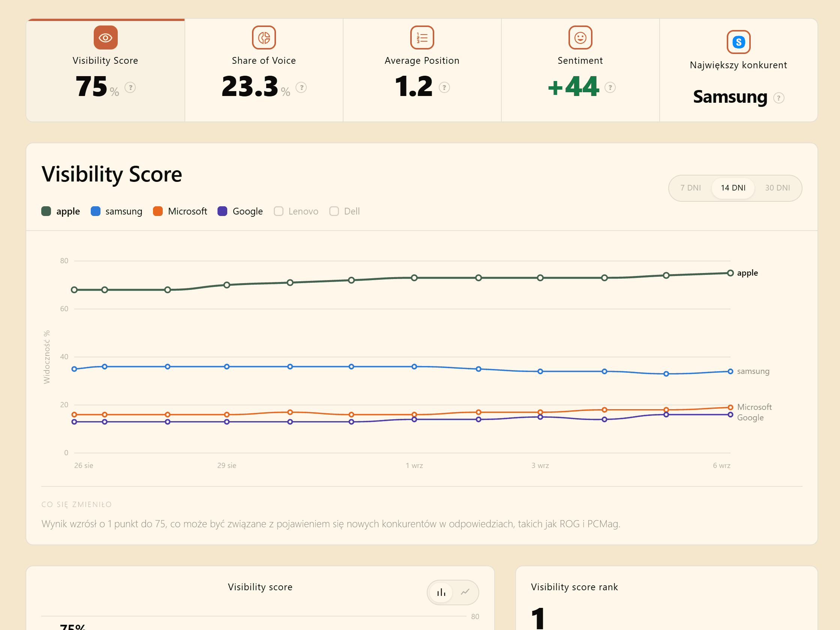The width and height of the screenshot is (840, 630).
Task: Switch to bar chart view icon
Action: click(441, 592)
